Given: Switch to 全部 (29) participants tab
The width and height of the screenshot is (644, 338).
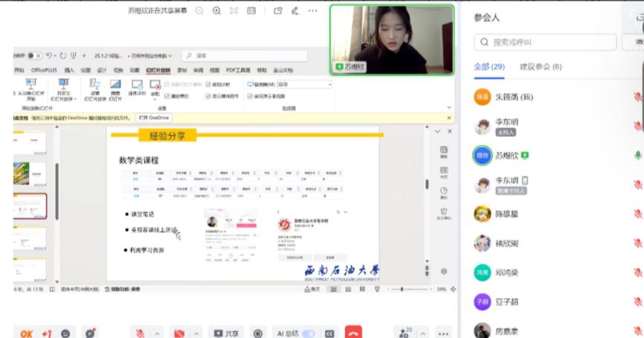Looking at the screenshot, I should (x=489, y=66).
